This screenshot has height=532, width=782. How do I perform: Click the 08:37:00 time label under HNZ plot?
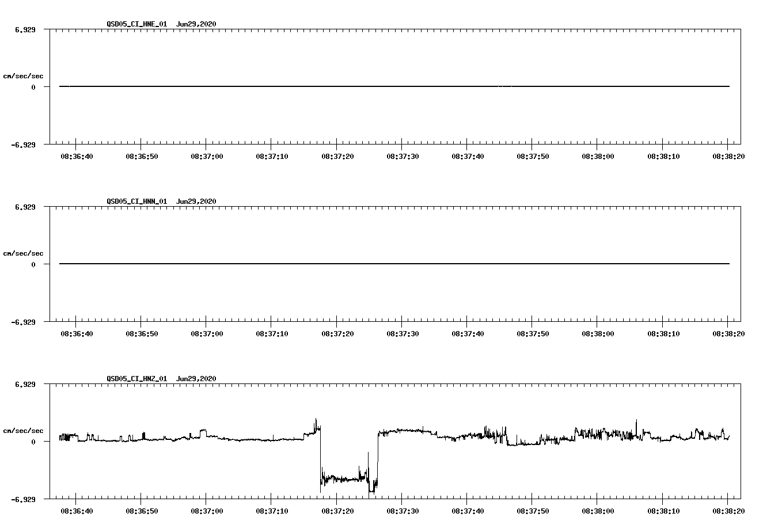[x=207, y=511]
